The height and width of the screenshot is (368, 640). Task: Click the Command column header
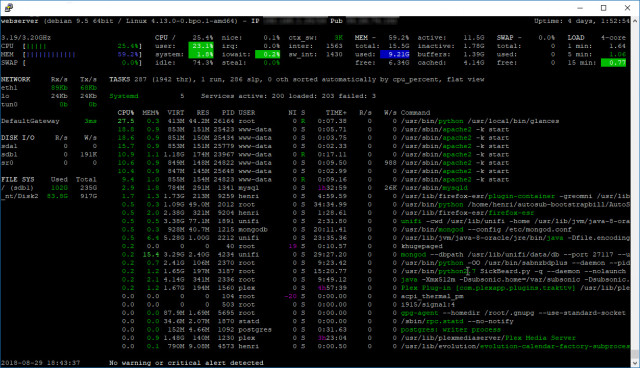click(x=415, y=113)
